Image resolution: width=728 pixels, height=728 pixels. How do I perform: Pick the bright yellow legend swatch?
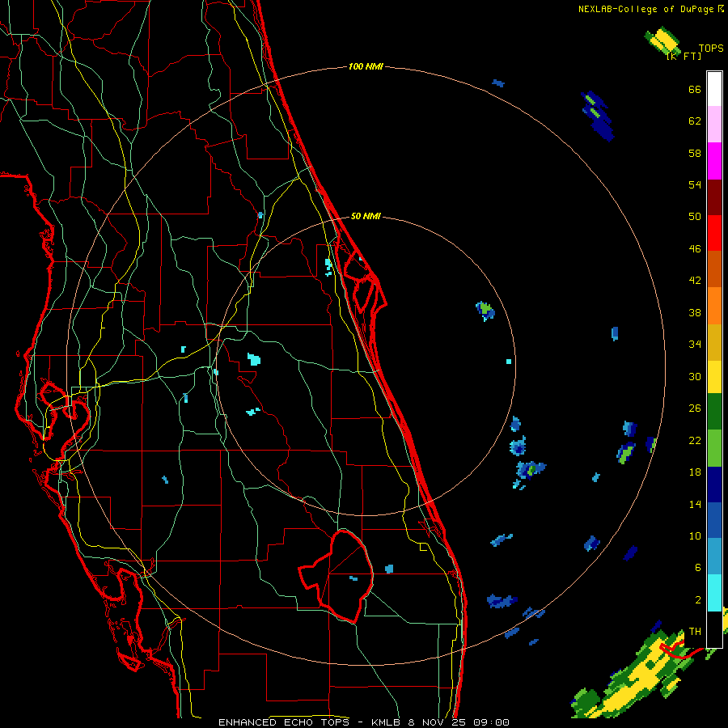pos(714,377)
